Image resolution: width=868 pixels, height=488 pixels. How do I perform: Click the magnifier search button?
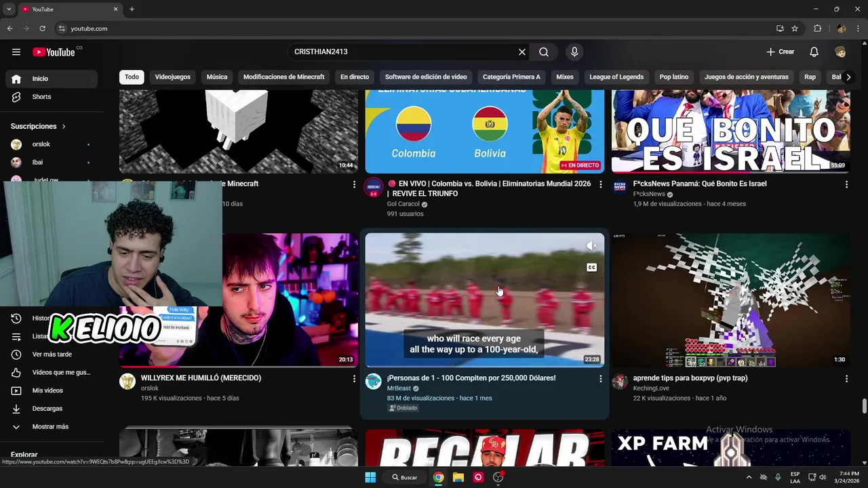[544, 52]
